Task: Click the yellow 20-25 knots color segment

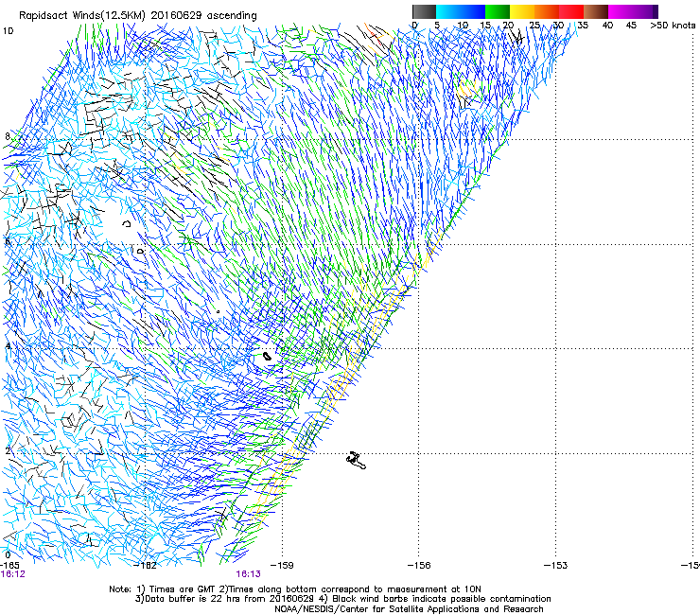Action: (522, 11)
